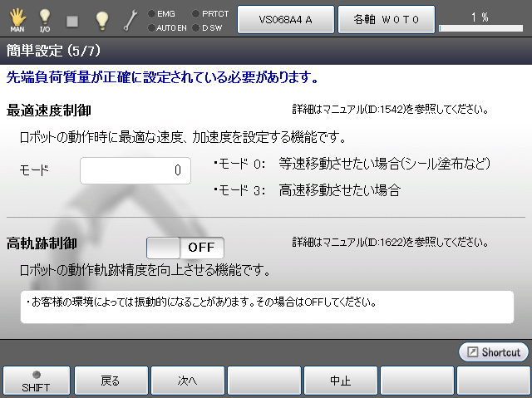The width and height of the screenshot is (532, 398).
Task: Click the yellow light bulb icon
Action: pyautogui.click(x=101, y=18)
